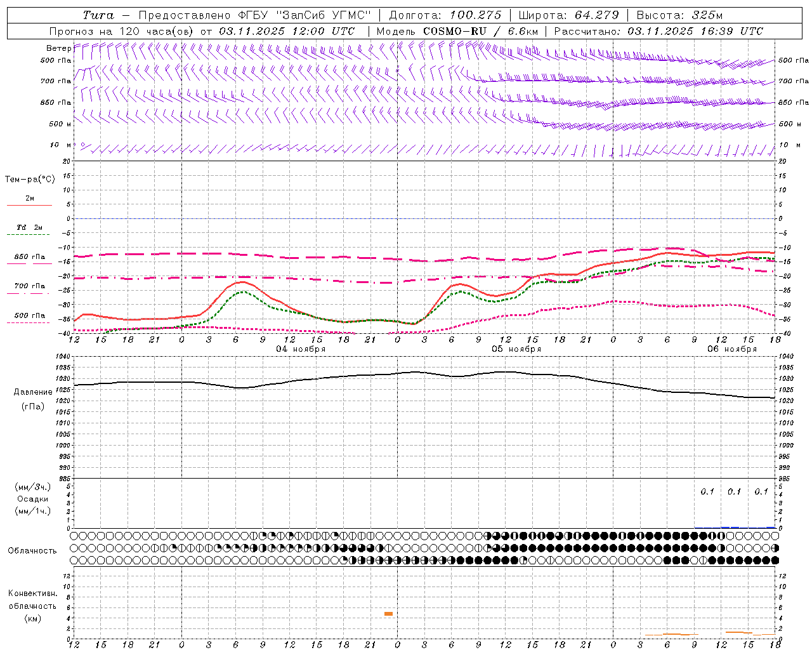Viewport: 812px width, 650px height.
Task: Click the 10 м wind label on the left side
Action: (61, 145)
